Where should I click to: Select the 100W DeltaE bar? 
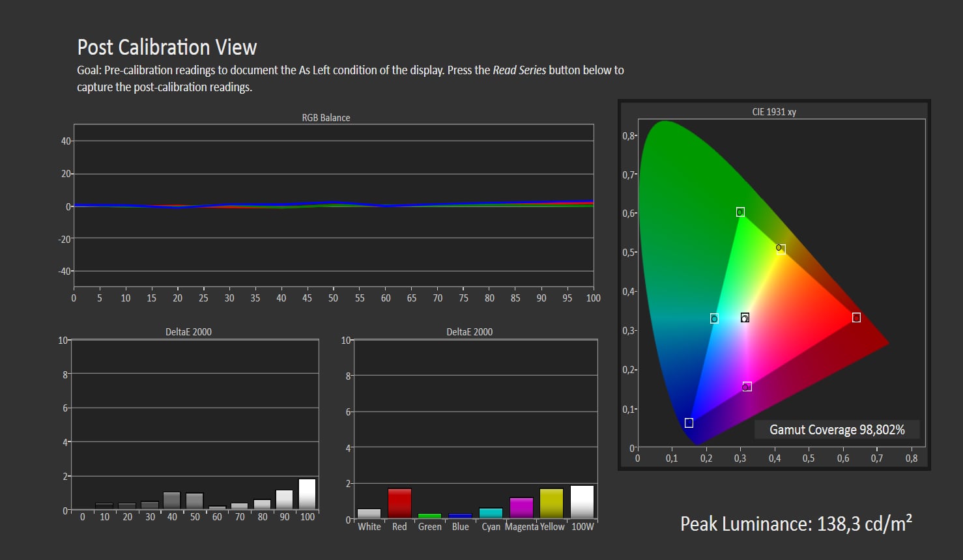tap(582, 502)
